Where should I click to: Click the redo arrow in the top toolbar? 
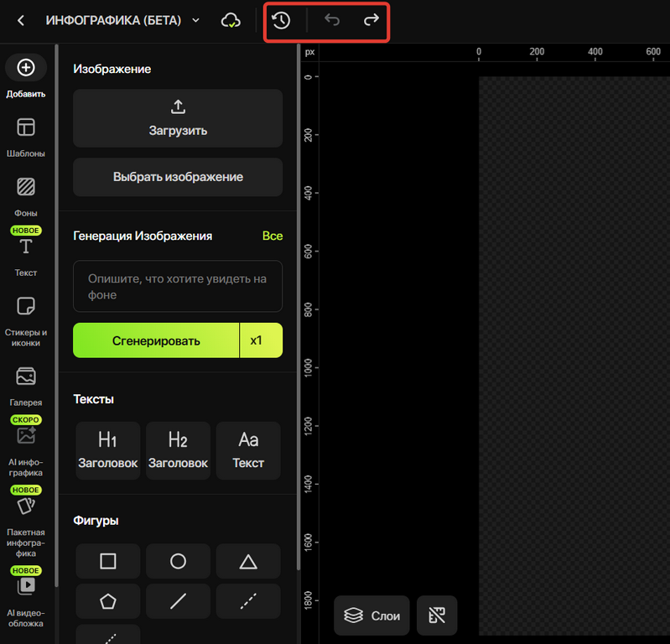coord(371,19)
